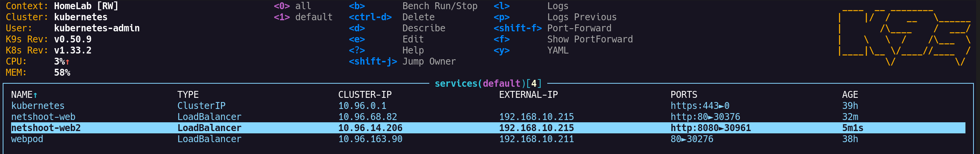Viewport: 980px width, 154px height.
Task: Sort by the NAME column header
Action: (x=24, y=95)
